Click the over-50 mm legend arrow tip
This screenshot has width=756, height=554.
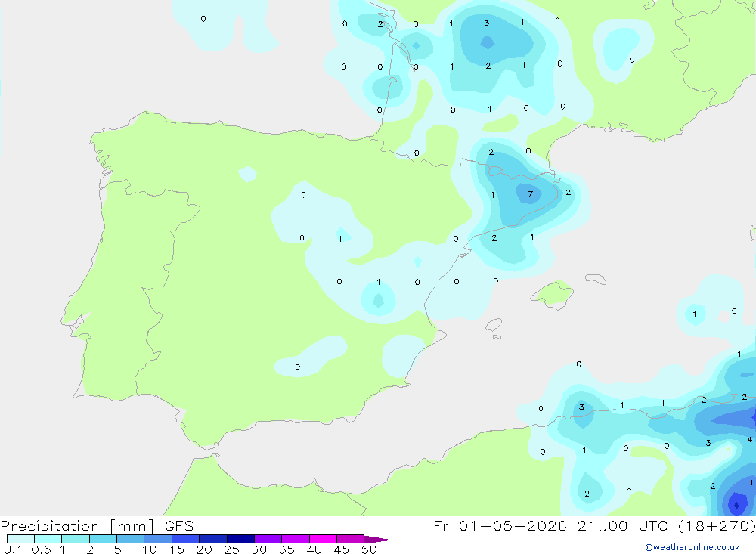tap(377, 540)
